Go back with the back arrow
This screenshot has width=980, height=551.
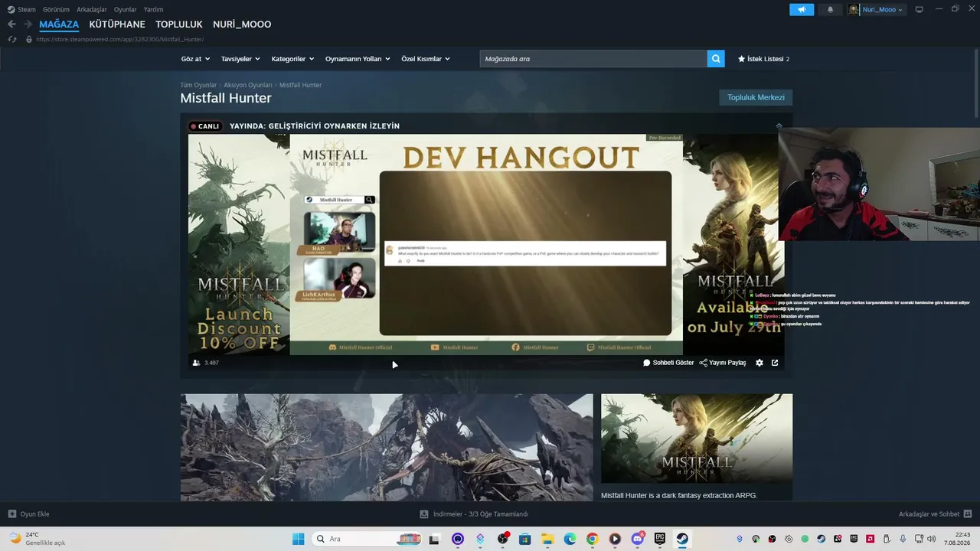(x=11, y=24)
